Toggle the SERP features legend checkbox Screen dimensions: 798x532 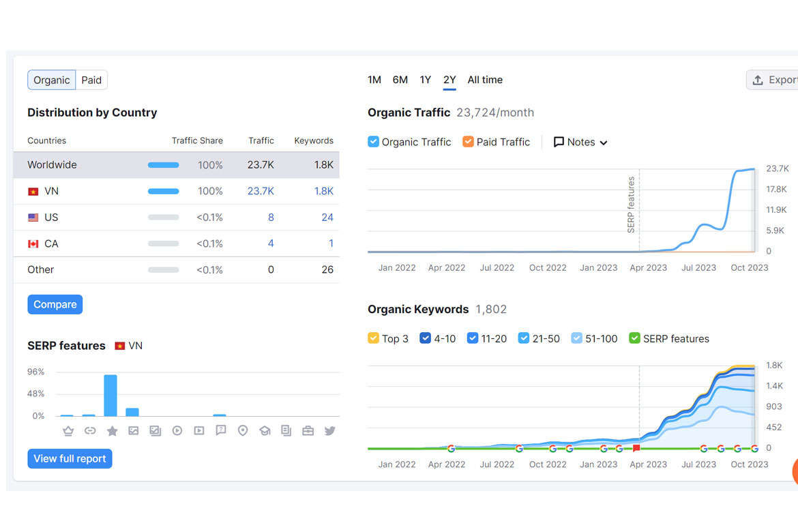[x=634, y=338]
